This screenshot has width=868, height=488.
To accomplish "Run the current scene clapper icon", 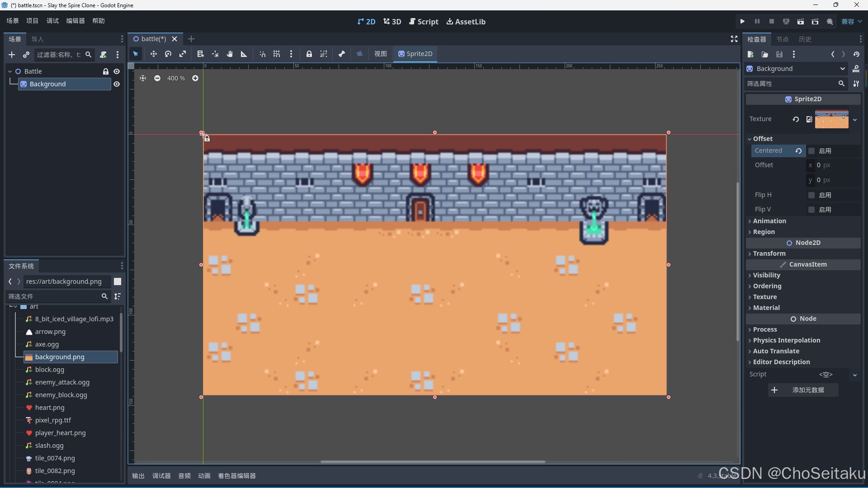I will point(801,21).
